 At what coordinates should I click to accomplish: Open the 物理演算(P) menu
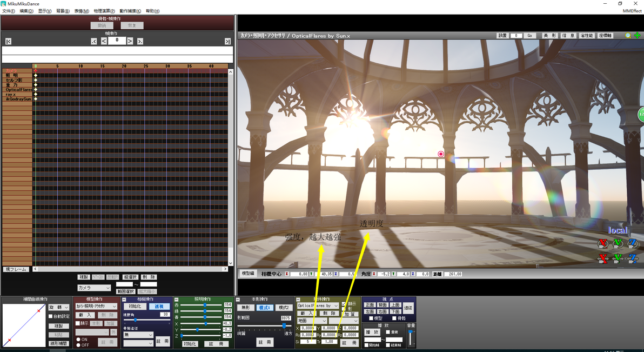[104, 11]
